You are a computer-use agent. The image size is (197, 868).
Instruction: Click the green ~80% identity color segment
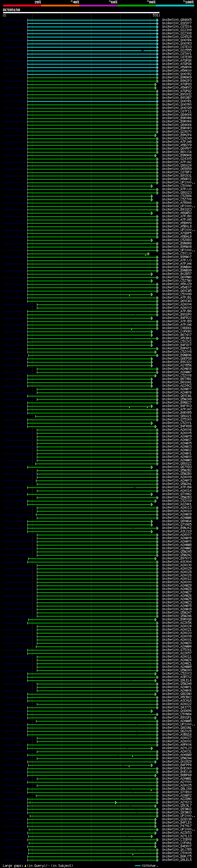click(x=137, y=6)
